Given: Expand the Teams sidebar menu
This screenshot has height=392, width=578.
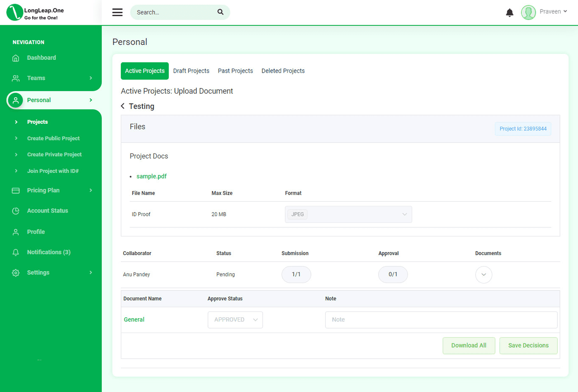Looking at the screenshot, I should point(51,78).
